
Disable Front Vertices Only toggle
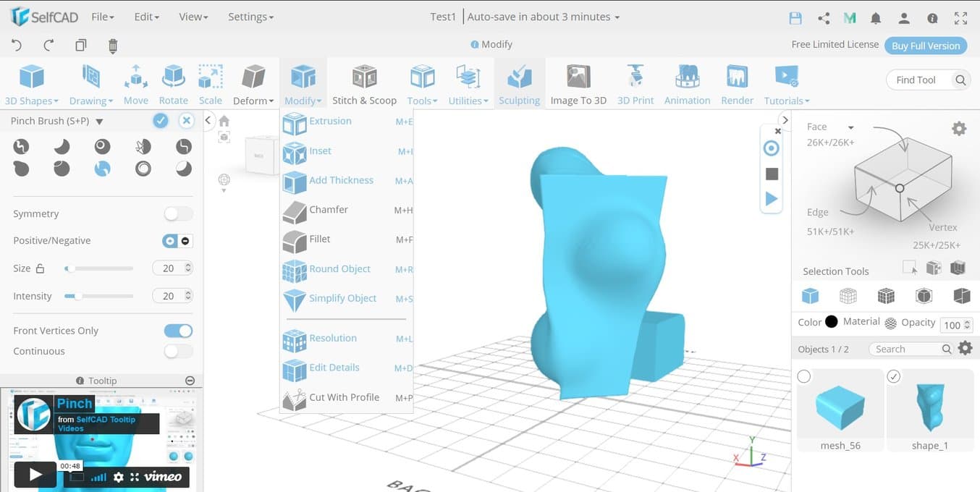coord(178,331)
